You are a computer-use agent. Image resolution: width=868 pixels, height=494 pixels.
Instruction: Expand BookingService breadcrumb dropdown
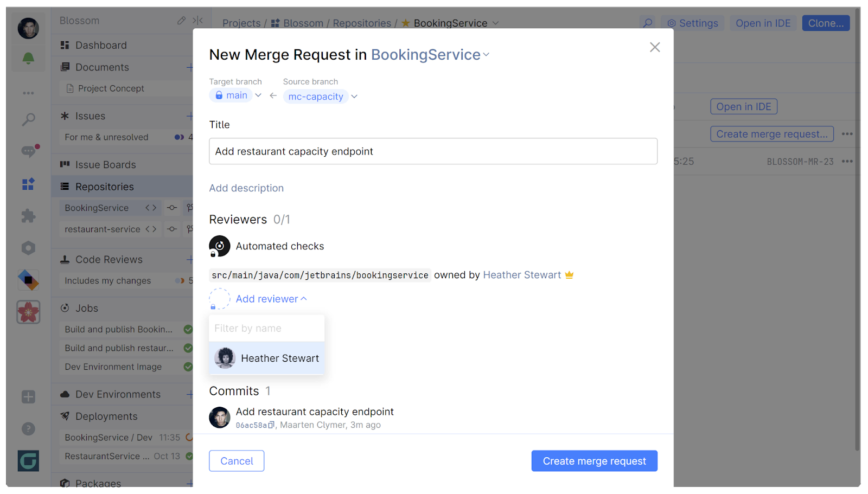click(495, 23)
